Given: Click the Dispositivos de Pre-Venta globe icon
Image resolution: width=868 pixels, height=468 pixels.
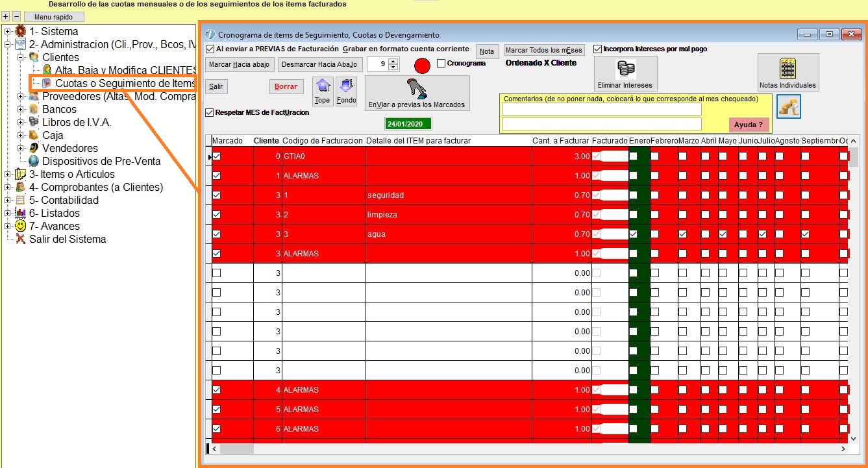Looking at the screenshot, I should 34,161.
